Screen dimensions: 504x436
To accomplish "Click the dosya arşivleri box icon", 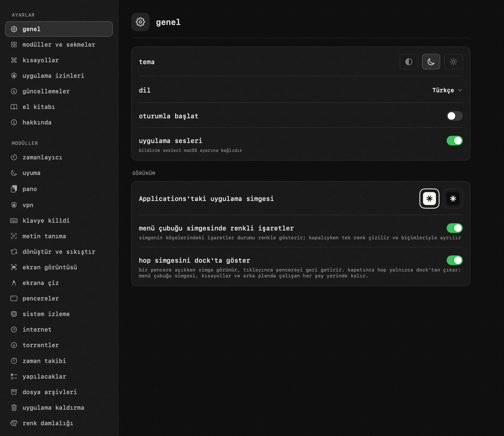I will click(x=14, y=392).
